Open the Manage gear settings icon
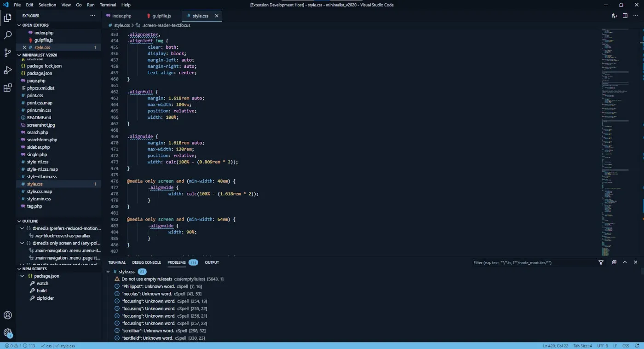Screen dimensions: 644x349 pyautogui.click(x=8, y=332)
